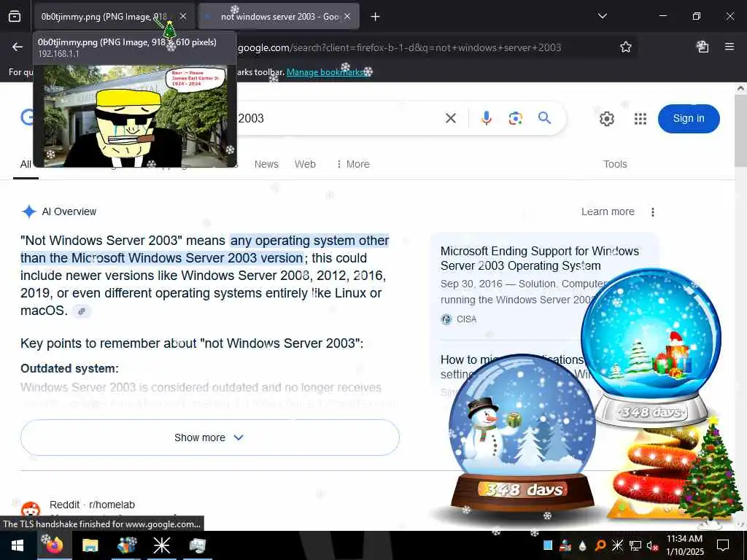The width and height of the screenshot is (747, 560).
Task: Open Google Lens image search
Action: (516, 118)
